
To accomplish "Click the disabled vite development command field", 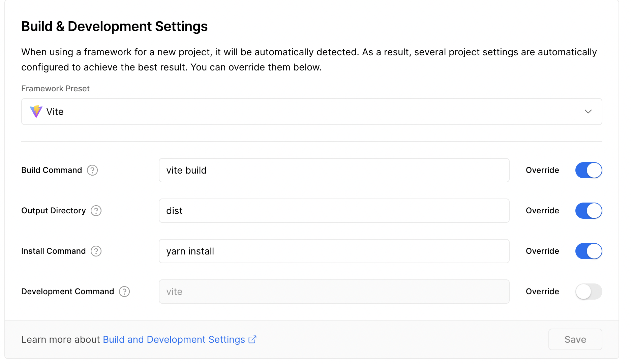I will (x=334, y=292).
